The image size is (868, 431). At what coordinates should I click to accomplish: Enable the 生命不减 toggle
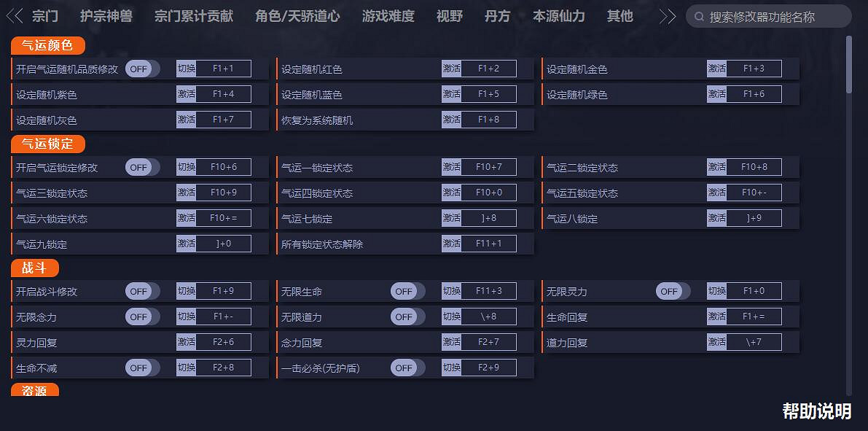pos(141,368)
